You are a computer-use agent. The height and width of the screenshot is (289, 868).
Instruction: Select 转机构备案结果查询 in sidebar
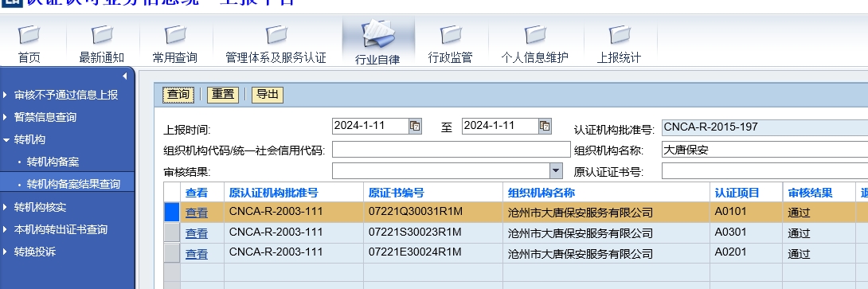(x=73, y=184)
